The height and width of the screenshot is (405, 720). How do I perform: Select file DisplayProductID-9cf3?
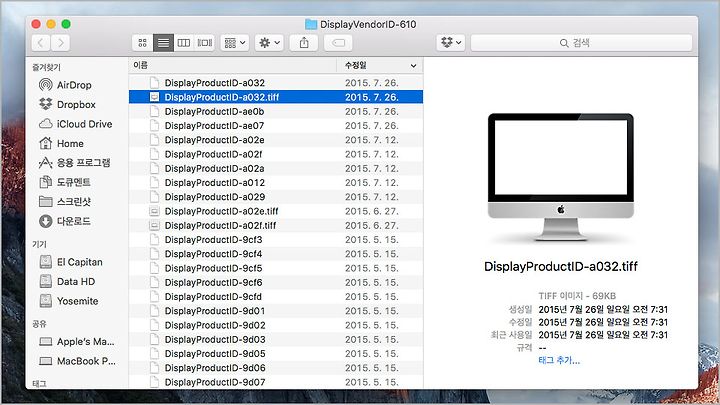[x=276, y=239]
